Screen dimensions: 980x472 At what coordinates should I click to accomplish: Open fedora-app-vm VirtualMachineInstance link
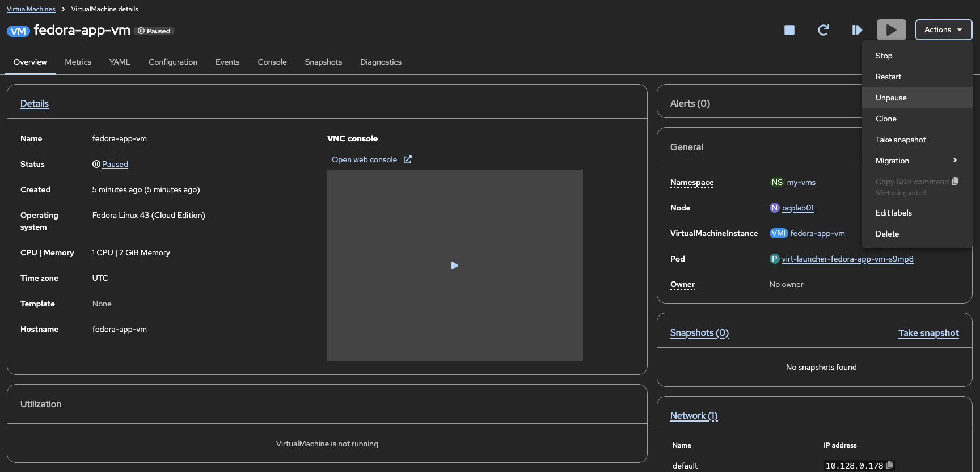click(818, 233)
